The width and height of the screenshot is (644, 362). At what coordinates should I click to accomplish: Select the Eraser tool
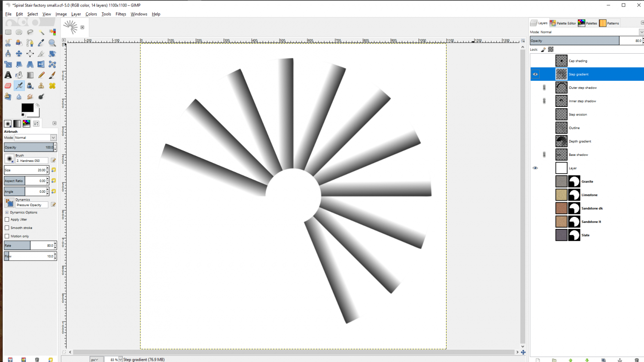click(8, 86)
